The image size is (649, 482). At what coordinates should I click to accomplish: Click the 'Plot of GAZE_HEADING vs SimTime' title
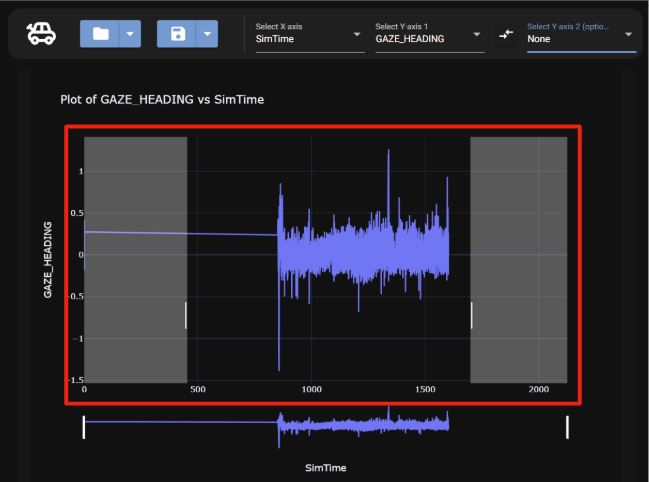[x=162, y=100]
